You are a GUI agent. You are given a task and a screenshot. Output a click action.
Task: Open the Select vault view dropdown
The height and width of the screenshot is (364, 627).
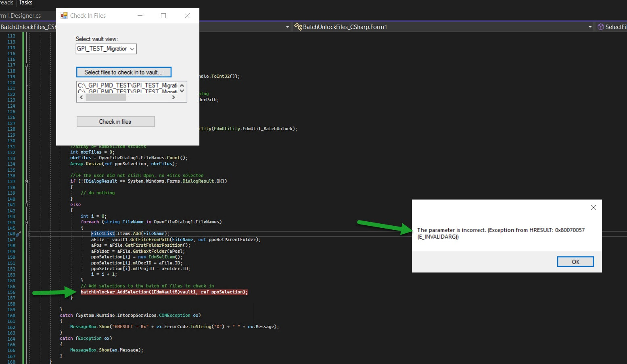[x=132, y=49]
